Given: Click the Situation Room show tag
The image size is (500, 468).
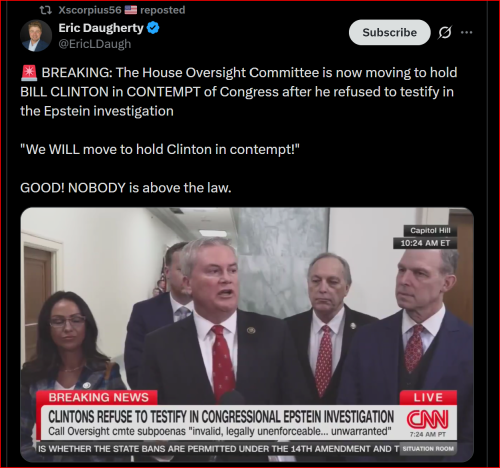Looking at the screenshot, I should [428, 449].
